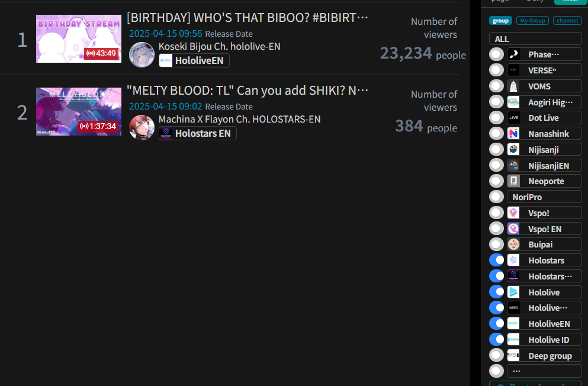This screenshot has height=386, width=588.
Task: Open the Holostars EN group tag link
Action: 198,133
